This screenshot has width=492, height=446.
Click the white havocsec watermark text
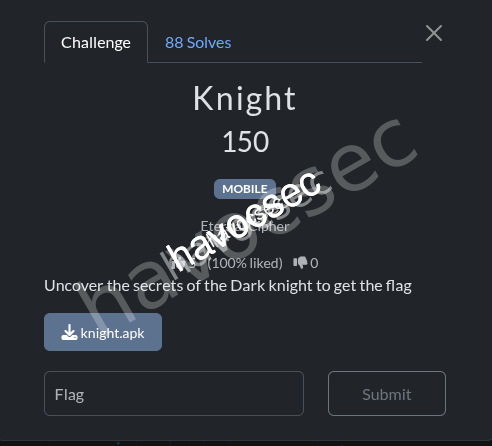pyautogui.click(x=243, y=222)
